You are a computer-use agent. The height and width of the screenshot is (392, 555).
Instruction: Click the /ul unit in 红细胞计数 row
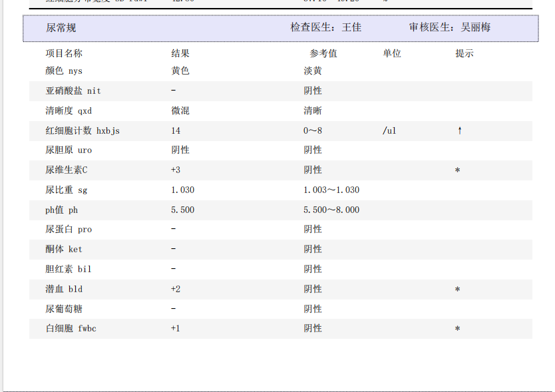(389, 130)
